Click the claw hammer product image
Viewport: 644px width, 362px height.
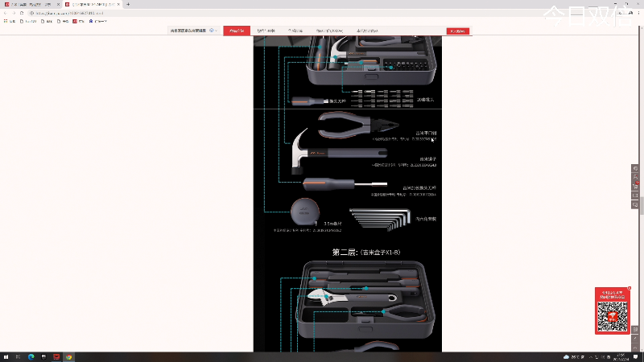tap(339, 152)
